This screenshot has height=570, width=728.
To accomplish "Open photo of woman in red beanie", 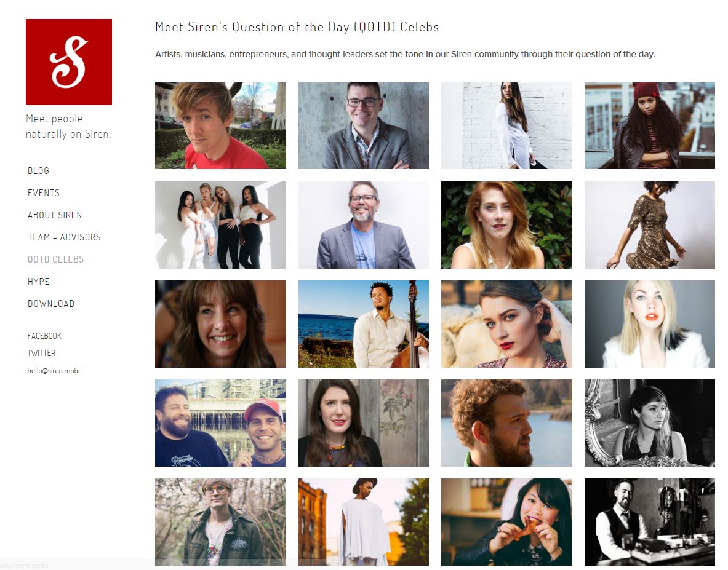I will pos(649,125).
